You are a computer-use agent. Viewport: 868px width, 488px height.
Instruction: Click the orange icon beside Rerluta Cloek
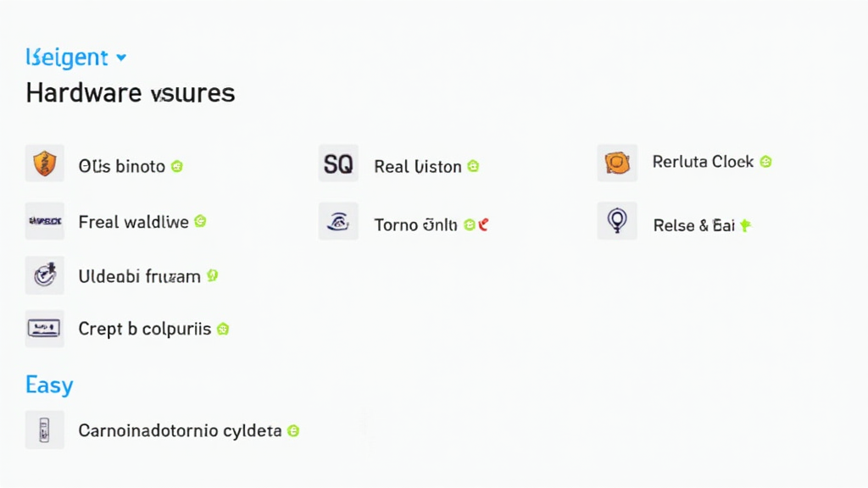(617, 162)
